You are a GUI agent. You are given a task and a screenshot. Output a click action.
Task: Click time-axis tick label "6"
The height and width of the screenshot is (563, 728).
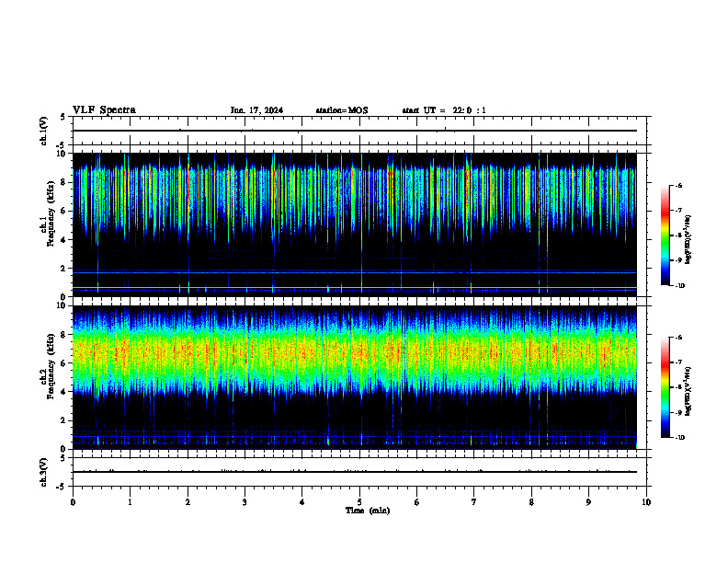tap(417, 502)
